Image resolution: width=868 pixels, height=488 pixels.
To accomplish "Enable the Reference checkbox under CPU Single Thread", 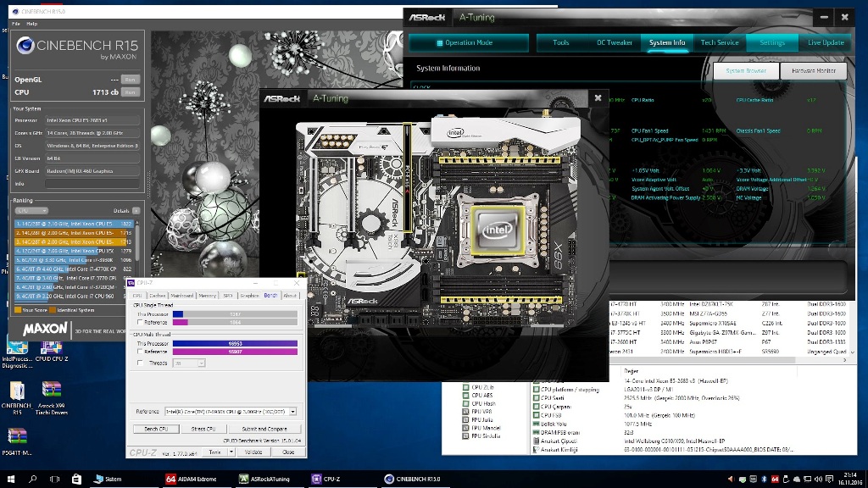I will tap(140, 321).
